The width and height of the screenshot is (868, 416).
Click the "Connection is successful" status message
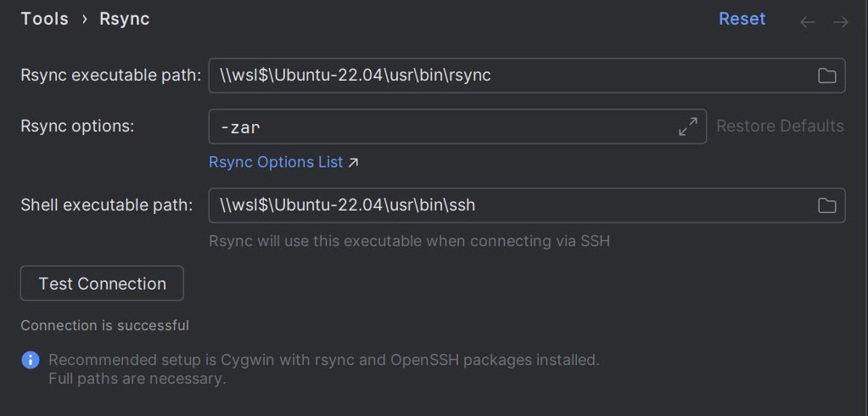point(105,325)
